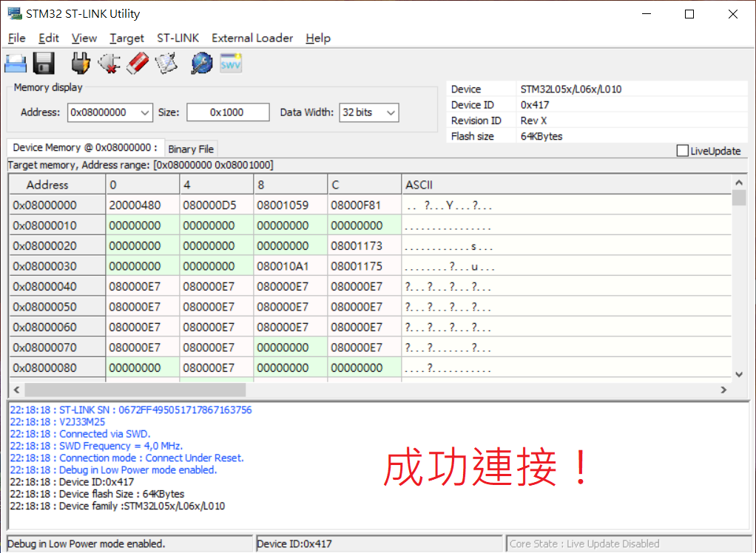Disconnect from target toolbar icon
756x553 pixels.
coord(109,64)
